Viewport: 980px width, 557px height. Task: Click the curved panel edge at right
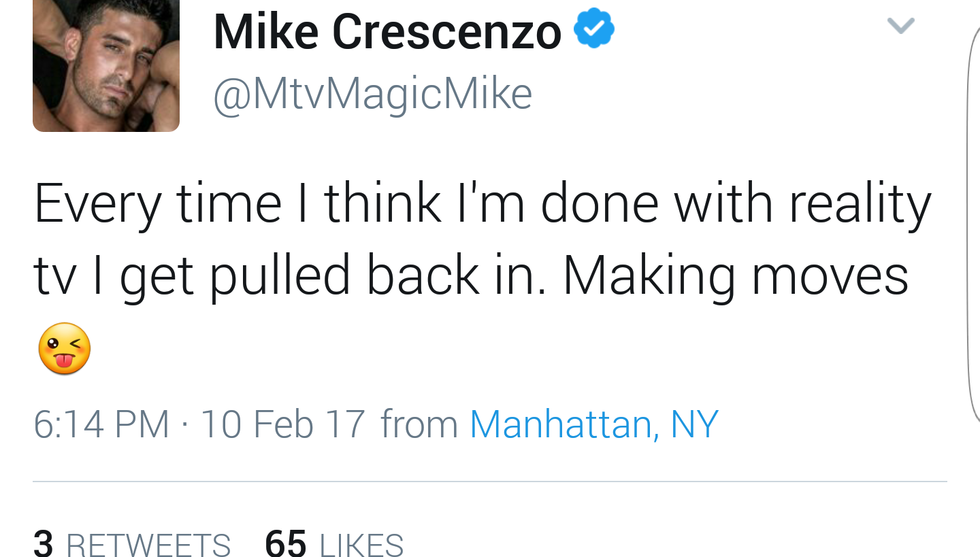pos(973,224)
